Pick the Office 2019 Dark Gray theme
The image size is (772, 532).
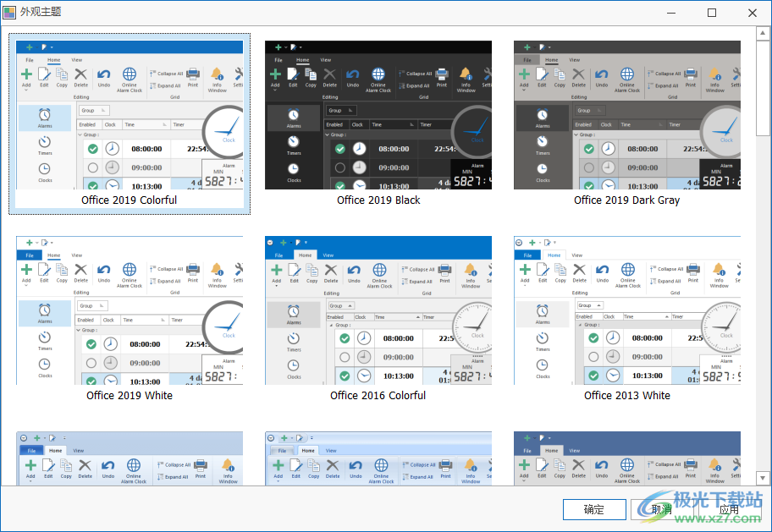point(626,124)
